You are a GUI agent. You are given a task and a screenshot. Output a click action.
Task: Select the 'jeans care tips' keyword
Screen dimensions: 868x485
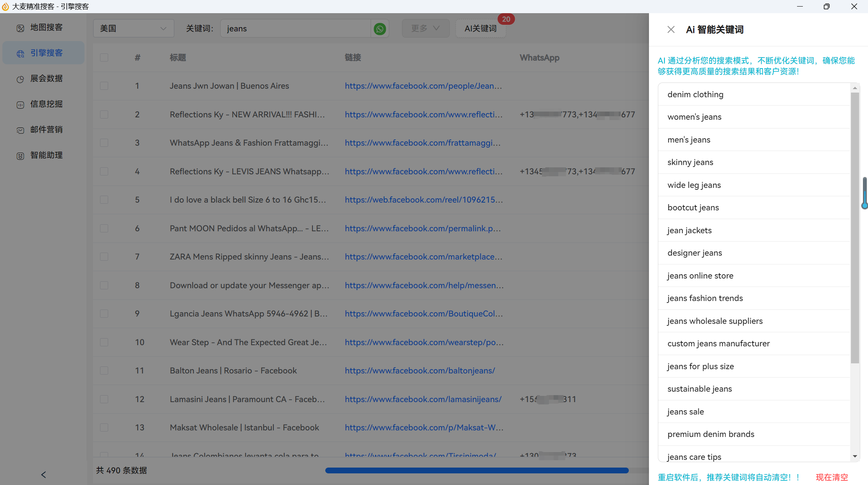[x=754, y=454]
